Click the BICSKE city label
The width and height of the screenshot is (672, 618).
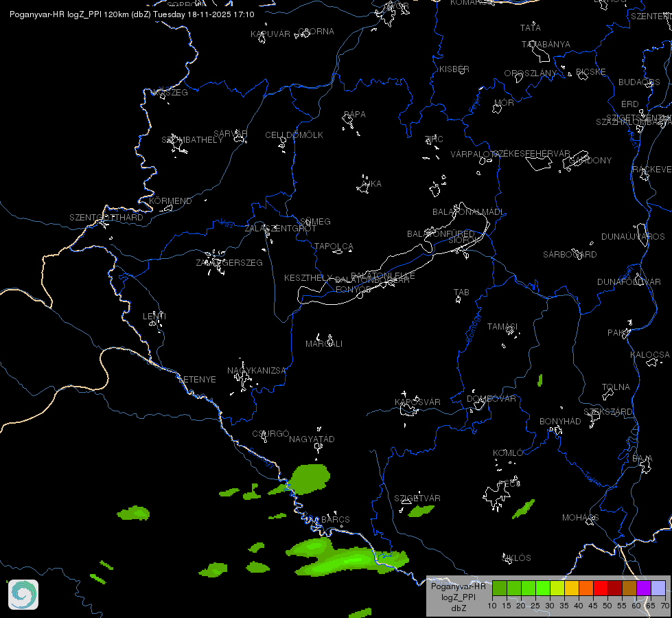point(590,71)
